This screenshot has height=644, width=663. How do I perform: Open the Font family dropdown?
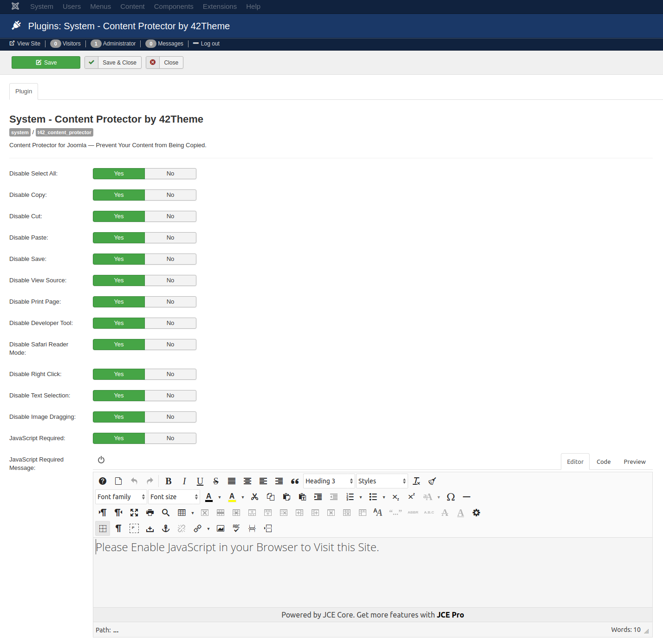pyautogui.click(x=121, y=497)
